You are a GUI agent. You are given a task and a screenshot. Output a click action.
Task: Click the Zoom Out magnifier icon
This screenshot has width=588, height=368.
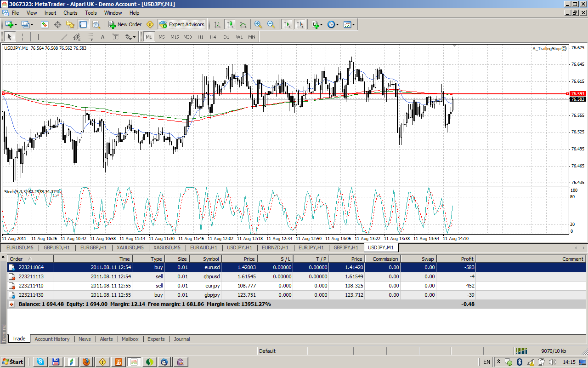[x=271, y=24]
